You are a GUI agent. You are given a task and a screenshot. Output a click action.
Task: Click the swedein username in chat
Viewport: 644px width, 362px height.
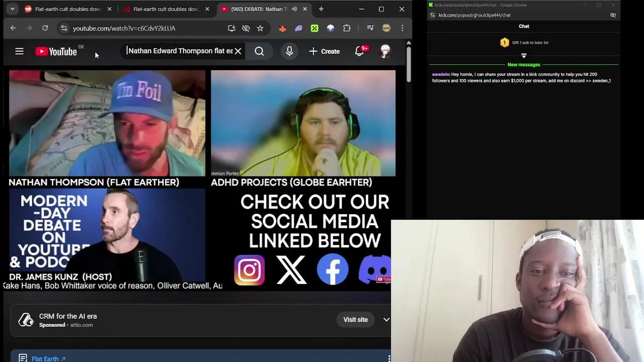pos(441,74)
